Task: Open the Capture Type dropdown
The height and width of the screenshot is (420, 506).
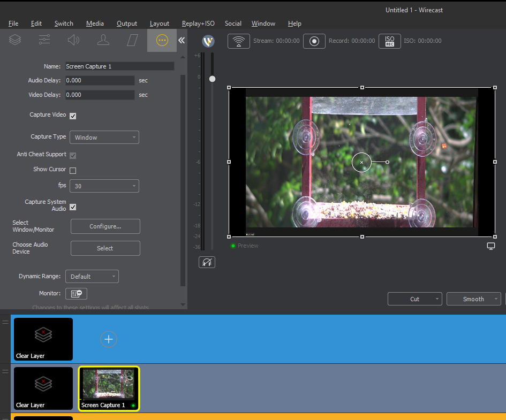Action: [104, 138]
